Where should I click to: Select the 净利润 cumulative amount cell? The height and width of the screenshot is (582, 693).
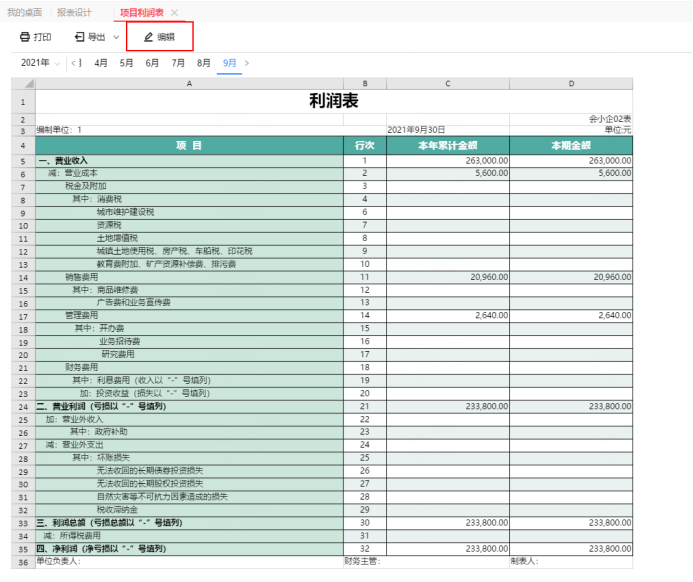(x=448, y=547)
